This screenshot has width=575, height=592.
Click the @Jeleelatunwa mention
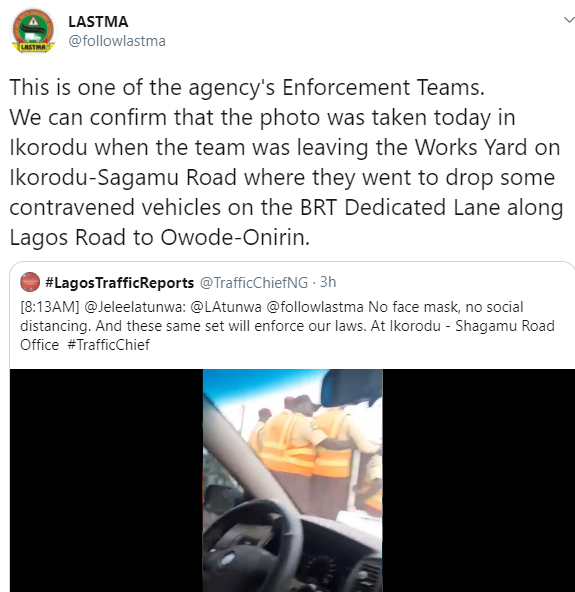pos(135,307)
